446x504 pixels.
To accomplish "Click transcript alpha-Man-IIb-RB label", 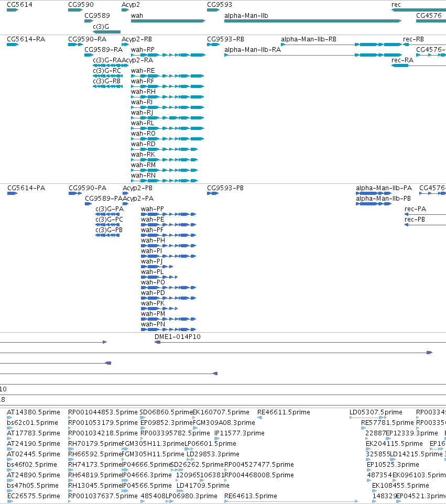I will pos(309,39).
